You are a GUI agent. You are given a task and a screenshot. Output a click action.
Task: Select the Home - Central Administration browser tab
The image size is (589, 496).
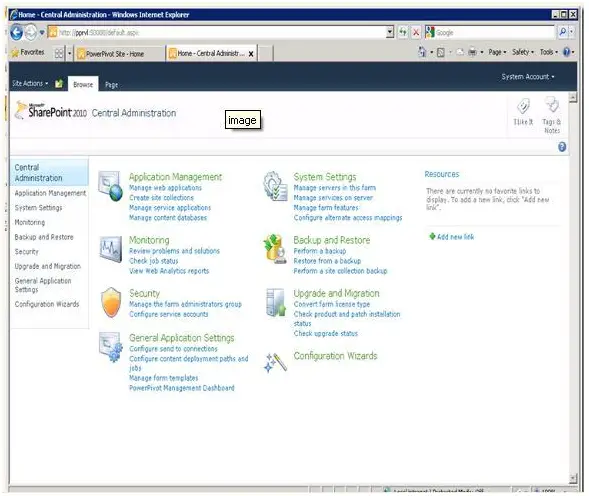click(x=210, y=53)
